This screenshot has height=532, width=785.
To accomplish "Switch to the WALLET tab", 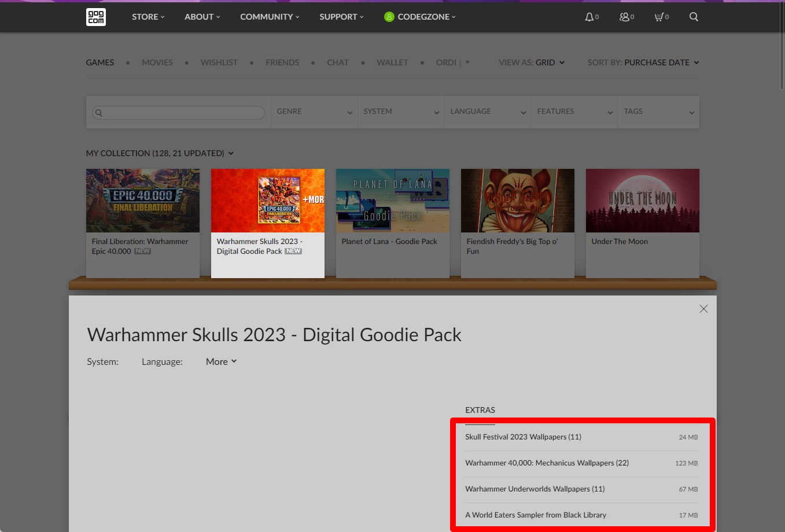I will 392,62.
